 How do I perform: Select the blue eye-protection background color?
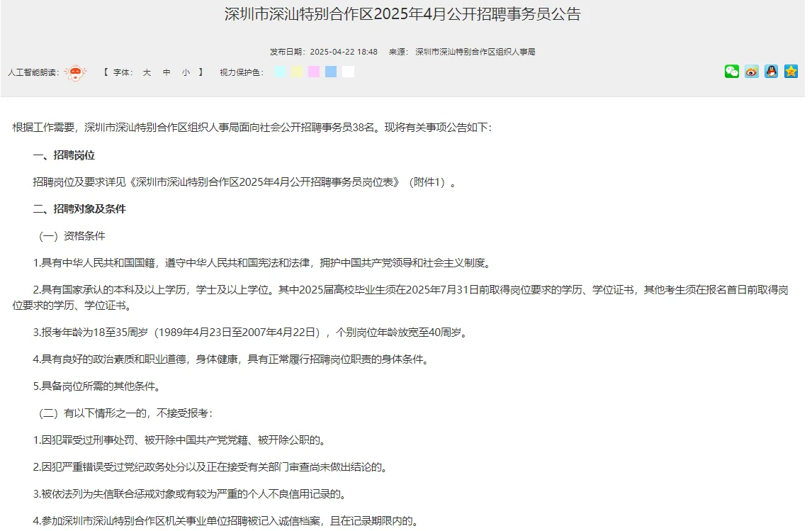point(330,72)
